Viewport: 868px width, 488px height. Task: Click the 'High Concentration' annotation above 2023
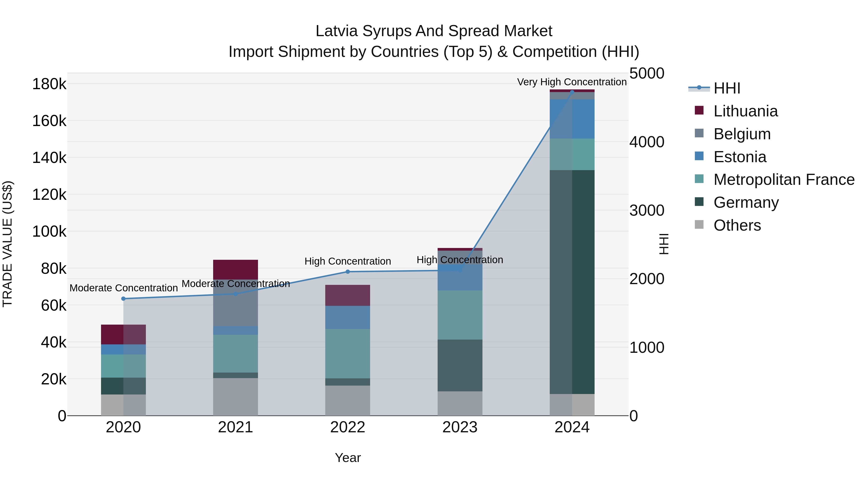coord(460,260)
